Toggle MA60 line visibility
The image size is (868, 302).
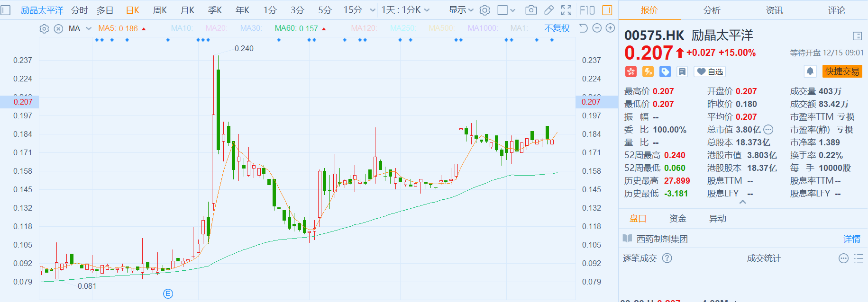coord(301,28)
